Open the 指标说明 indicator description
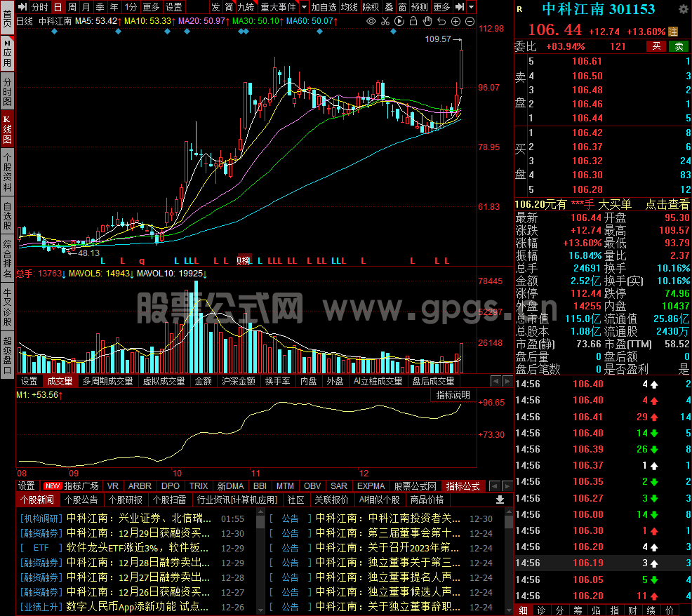Viewport: 692px width, 616px height. (x=453, y=395)
